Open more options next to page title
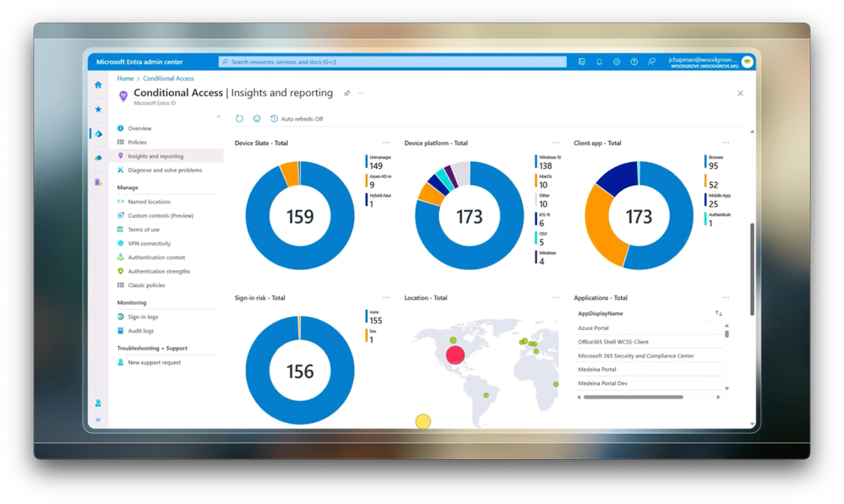844x504 pixels. [x=361, y=93]
